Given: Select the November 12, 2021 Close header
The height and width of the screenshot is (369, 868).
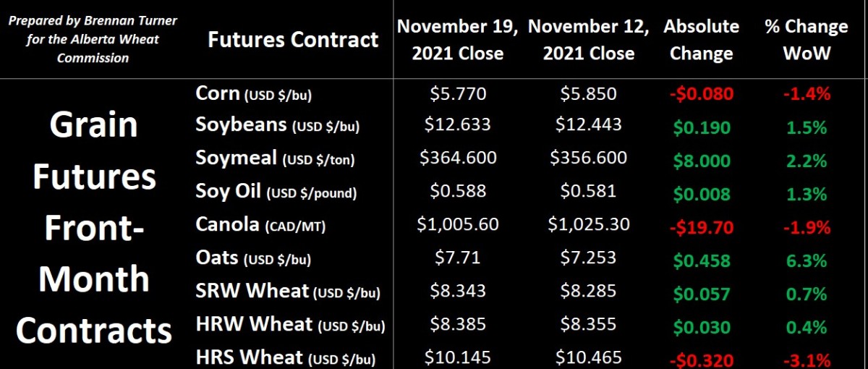Looking at the screenshot, I should 589,40.
